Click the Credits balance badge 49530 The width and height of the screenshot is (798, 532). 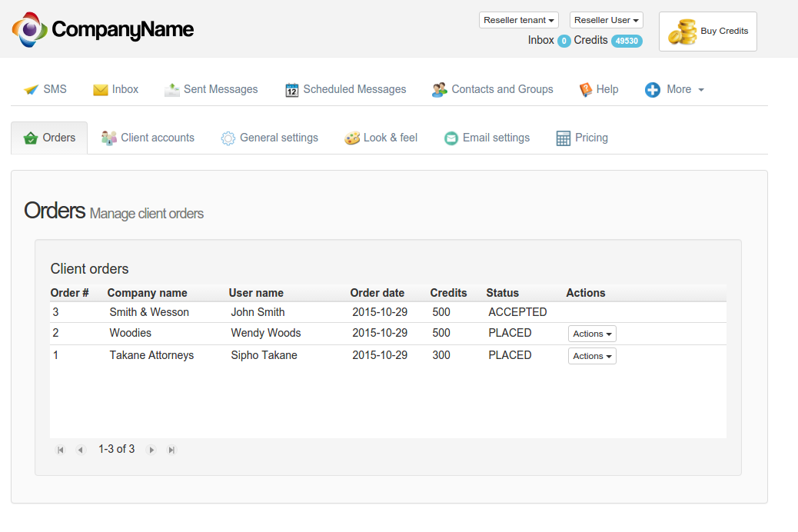click(627, 41)
